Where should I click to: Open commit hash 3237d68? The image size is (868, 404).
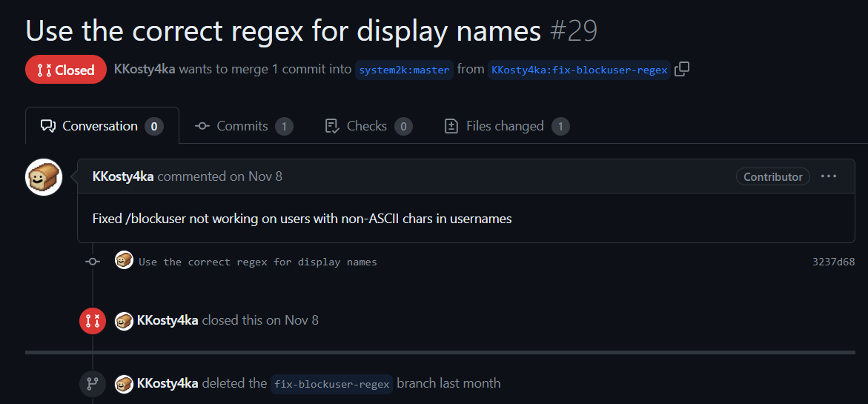pos(833,262)
